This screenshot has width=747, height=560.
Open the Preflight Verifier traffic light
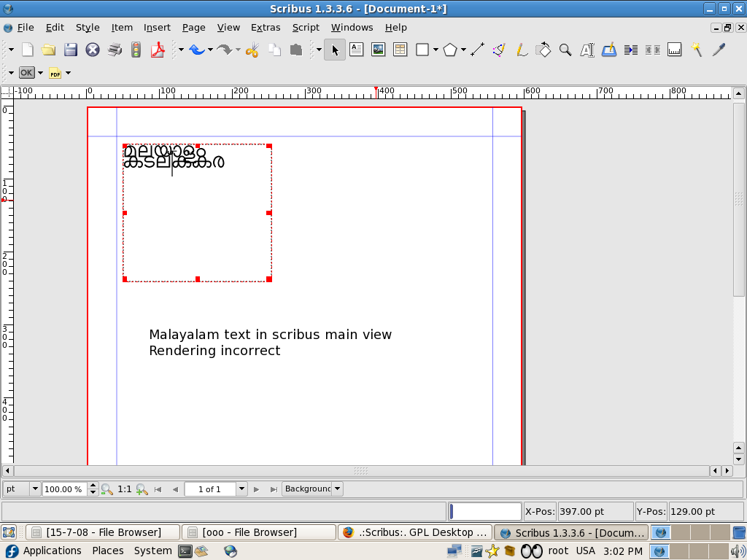[136, 50]
